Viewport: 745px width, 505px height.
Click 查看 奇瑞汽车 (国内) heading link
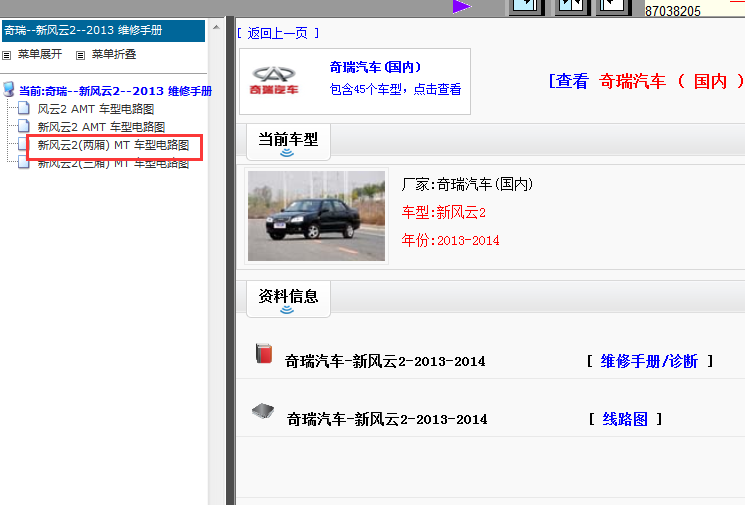pos(646,81)
